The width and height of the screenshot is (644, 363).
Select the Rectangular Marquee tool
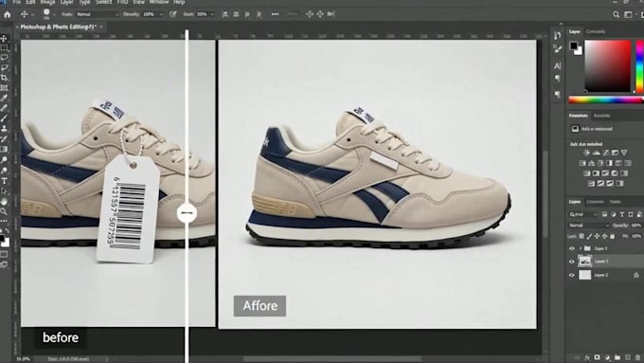(x=4, y=48)
